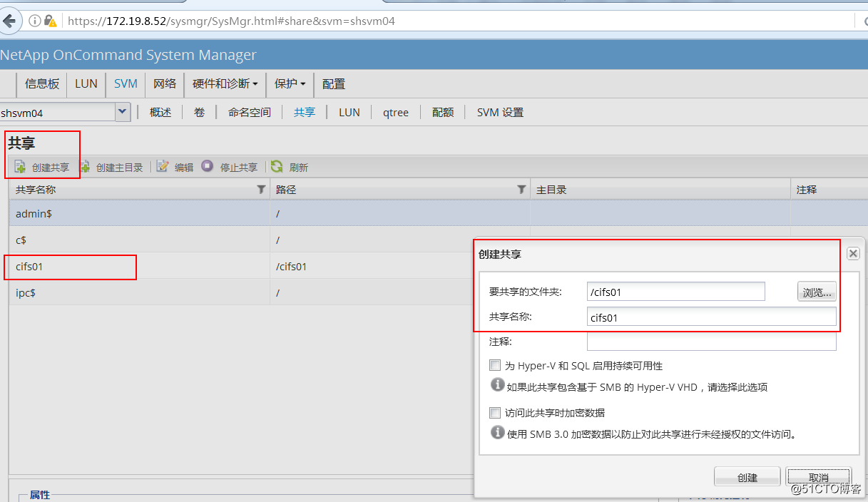Switch to LUN sub-tab under SVM
The image size is (868, 502).
click(349, 112)
